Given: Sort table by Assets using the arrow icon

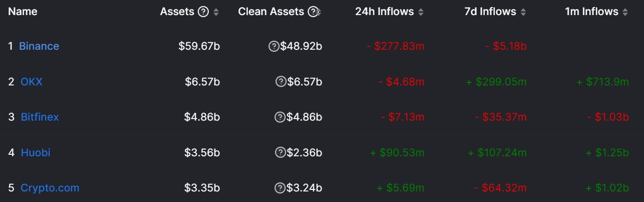Looking at the screenshot, I should point(216,12).
